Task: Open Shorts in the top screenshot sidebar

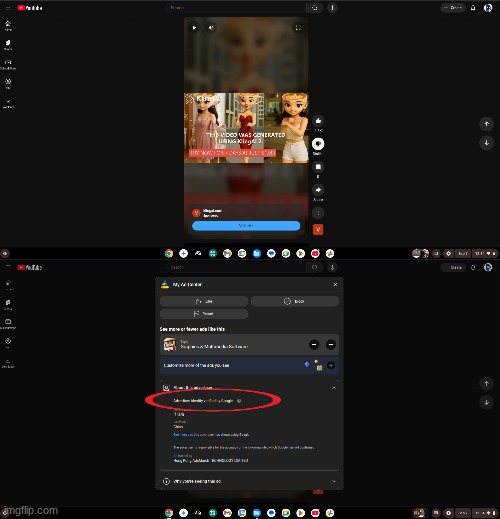Action: coord(8,45)
